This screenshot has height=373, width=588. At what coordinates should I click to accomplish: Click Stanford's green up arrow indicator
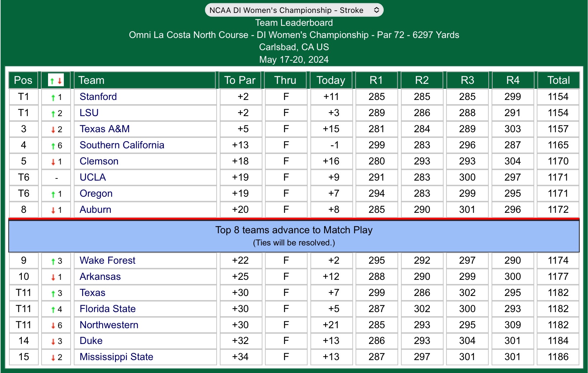[53, 97]
